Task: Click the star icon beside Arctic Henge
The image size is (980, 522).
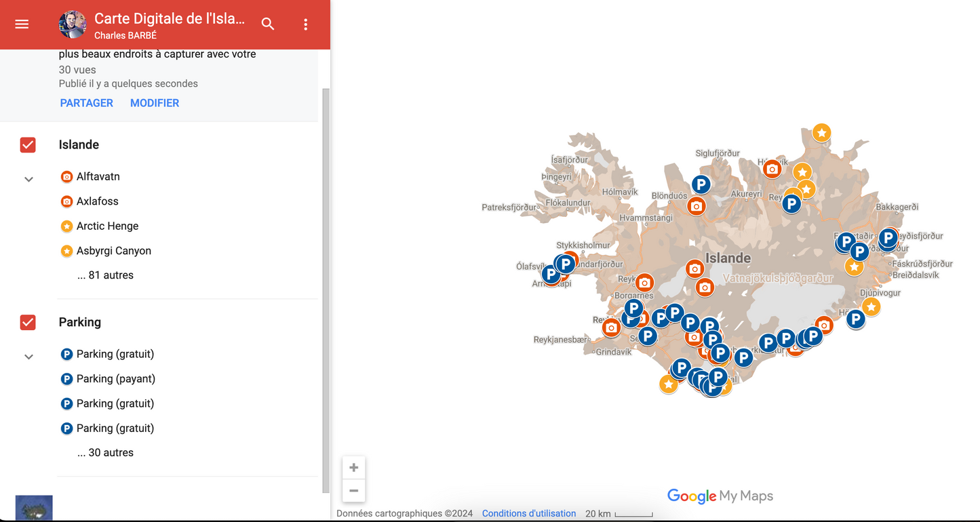Action: coord(66,226)
